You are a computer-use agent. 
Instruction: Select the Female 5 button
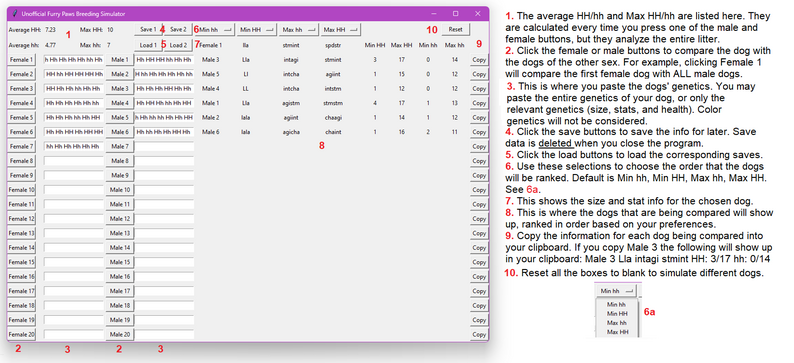click(21, 117)
